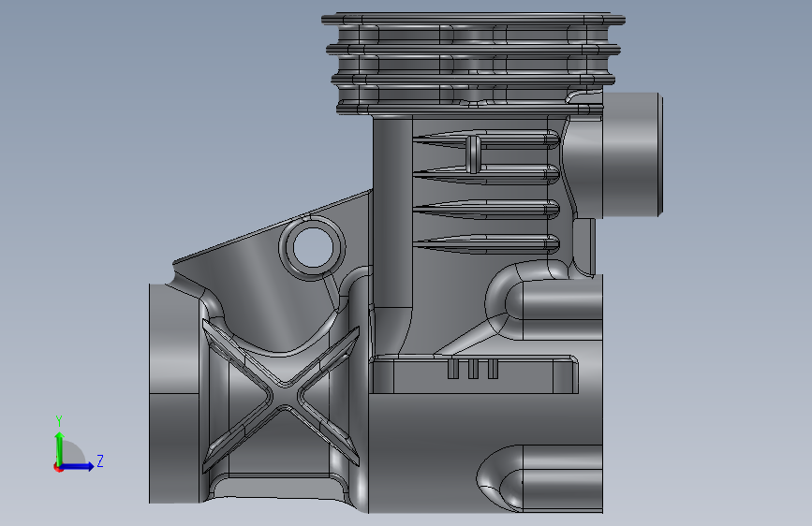Pick the left cylindrical flange face
The image size is (812, 526).
pos(174,393)
